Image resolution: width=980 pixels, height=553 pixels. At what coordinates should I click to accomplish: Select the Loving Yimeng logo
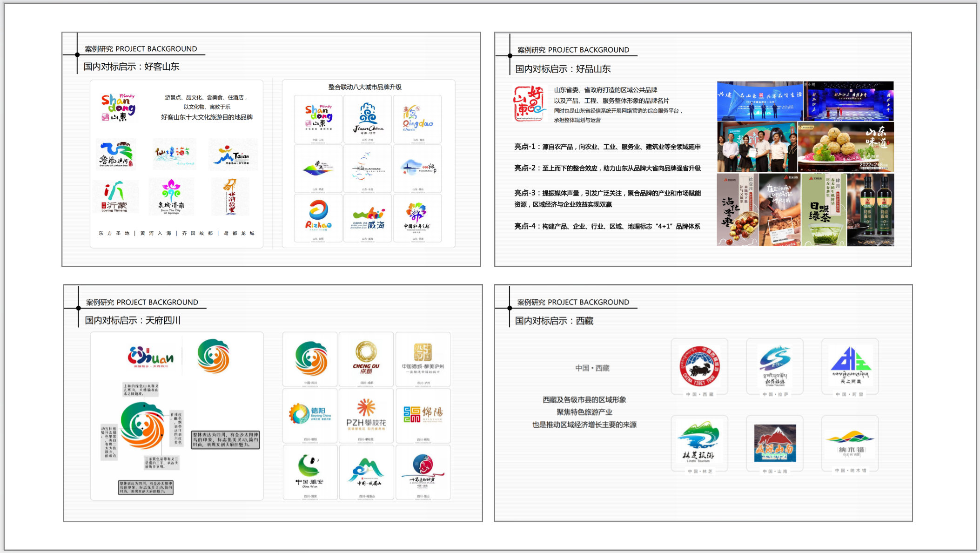114,196
